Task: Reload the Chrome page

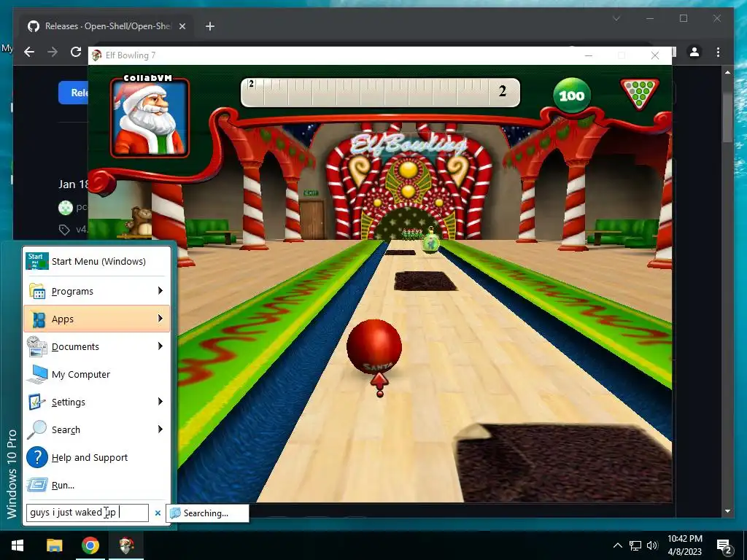Action: (76, 52)
